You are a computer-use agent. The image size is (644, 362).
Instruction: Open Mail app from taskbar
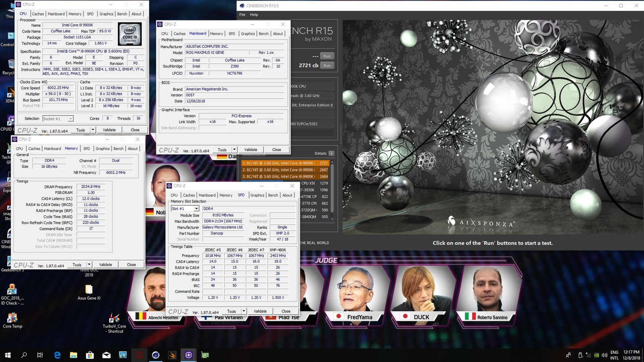(106, 355)
